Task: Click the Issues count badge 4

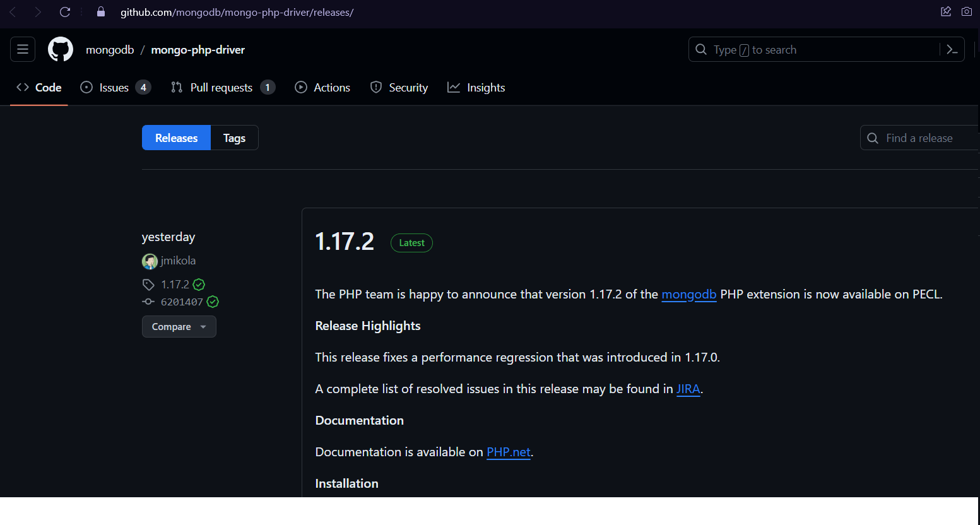Action: (x=143, y=88)
